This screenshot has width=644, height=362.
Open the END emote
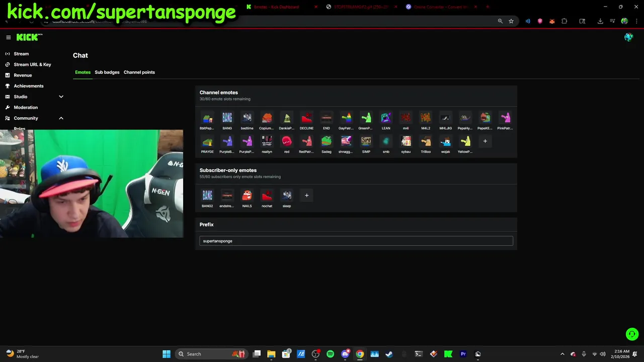pos(327,118)
